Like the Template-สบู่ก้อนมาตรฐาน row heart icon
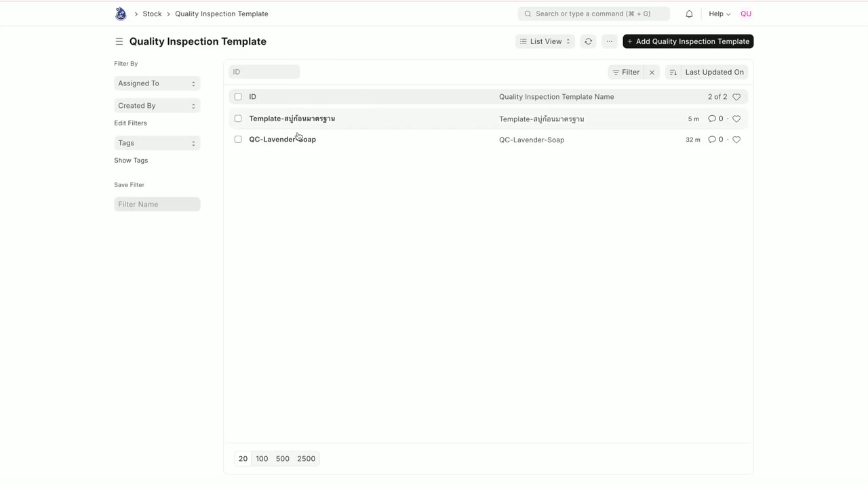 click(736, 119)
